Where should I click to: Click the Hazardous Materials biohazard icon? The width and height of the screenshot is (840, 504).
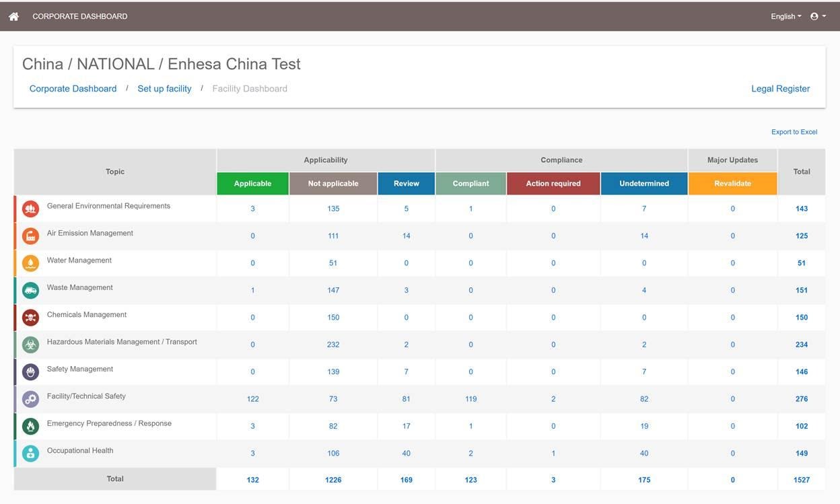[30, 345]
